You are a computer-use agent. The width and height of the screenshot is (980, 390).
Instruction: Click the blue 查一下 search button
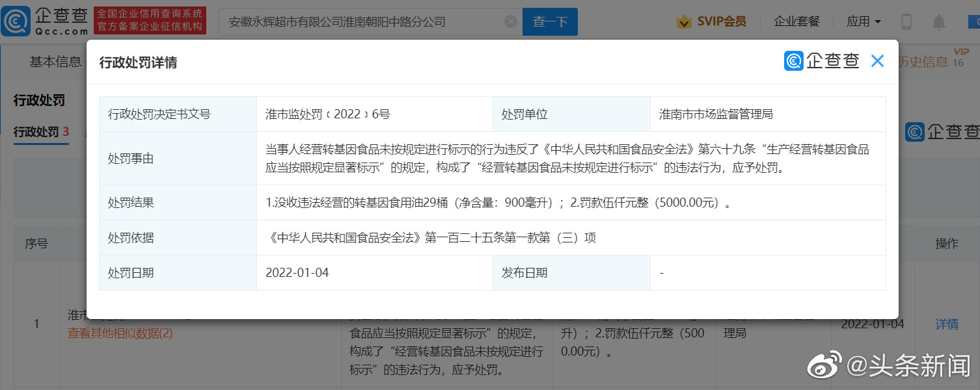pos(550,21)
